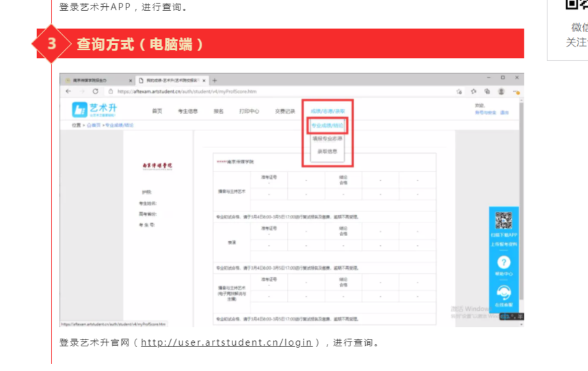Close the 我的成绩 browser tab

[x=204, y=80]
